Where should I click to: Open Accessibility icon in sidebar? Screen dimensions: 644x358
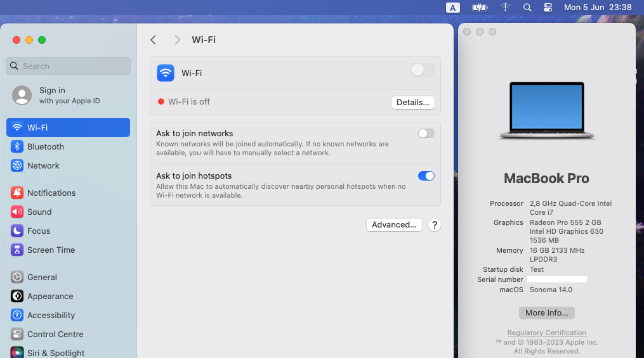[17, 315]
